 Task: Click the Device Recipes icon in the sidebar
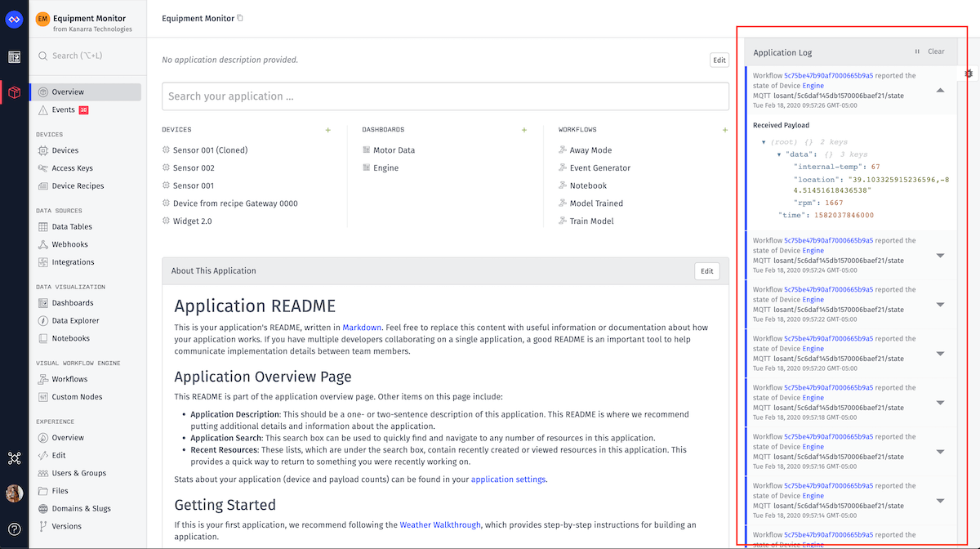tap(43, 185)
